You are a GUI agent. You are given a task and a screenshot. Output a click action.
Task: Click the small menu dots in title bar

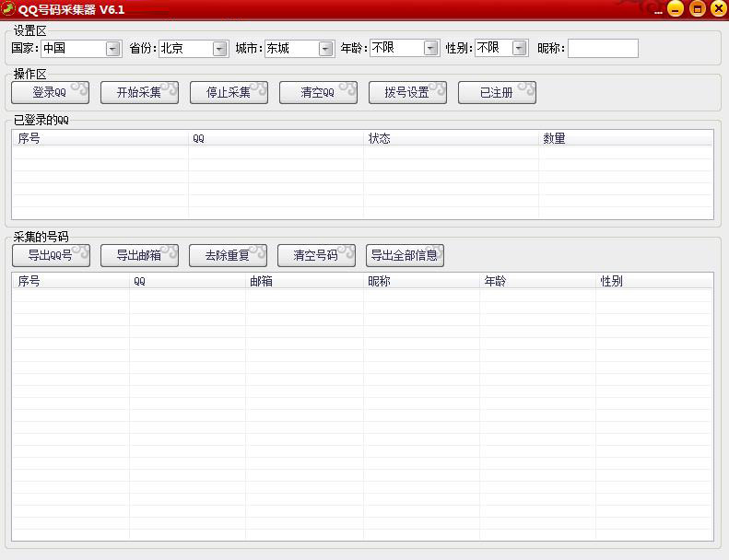(x=658, y=13)
